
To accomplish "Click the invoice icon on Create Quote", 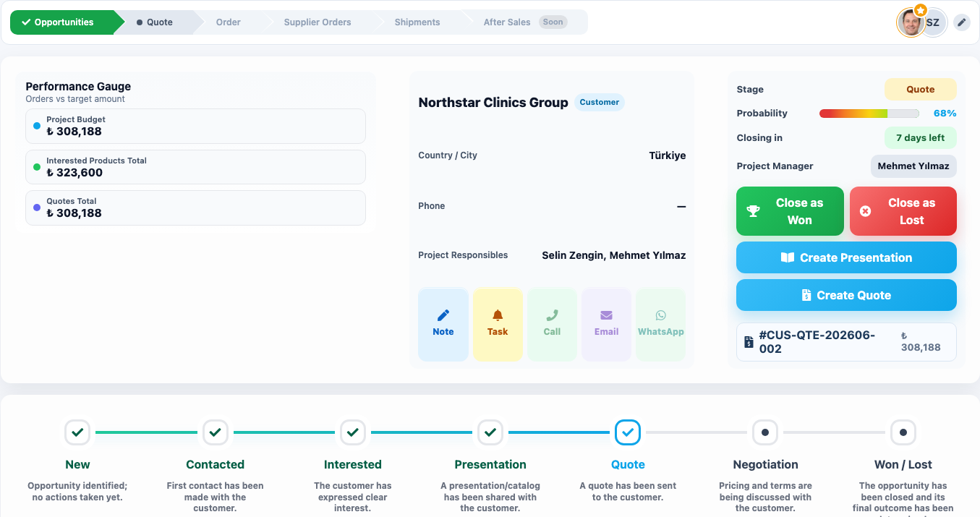I will [x=806, y=295].
